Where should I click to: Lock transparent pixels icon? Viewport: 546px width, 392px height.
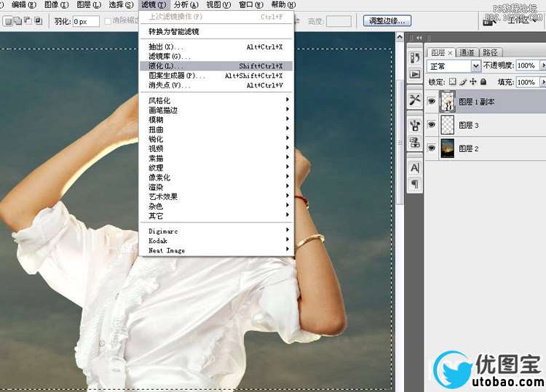tap(452, 81)
